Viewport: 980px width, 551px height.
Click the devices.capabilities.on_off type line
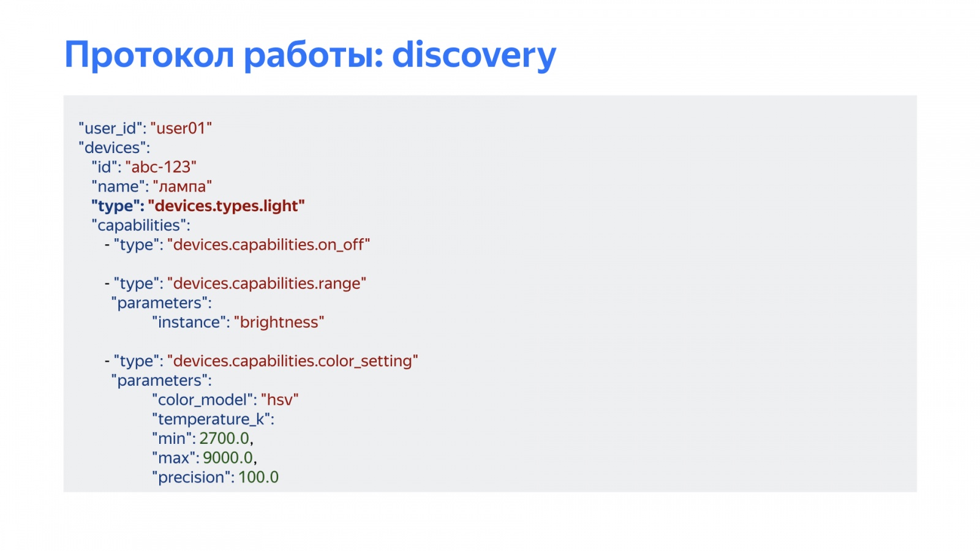tap(237, 245)
